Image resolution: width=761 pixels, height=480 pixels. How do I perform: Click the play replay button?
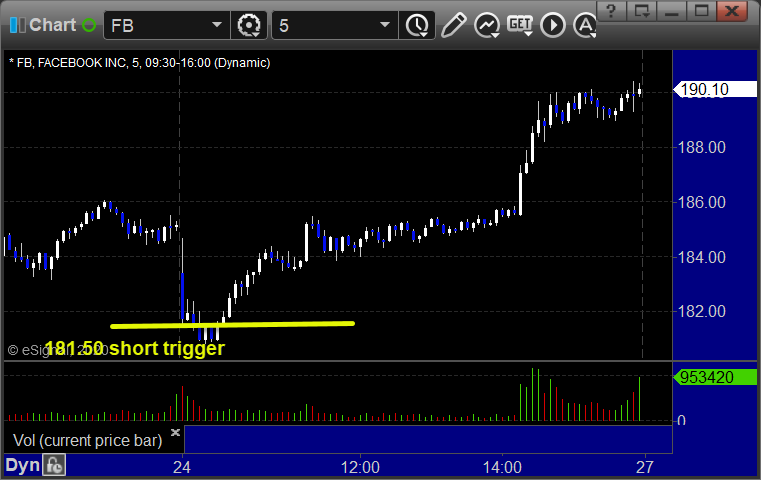click(x=553, y=25)
